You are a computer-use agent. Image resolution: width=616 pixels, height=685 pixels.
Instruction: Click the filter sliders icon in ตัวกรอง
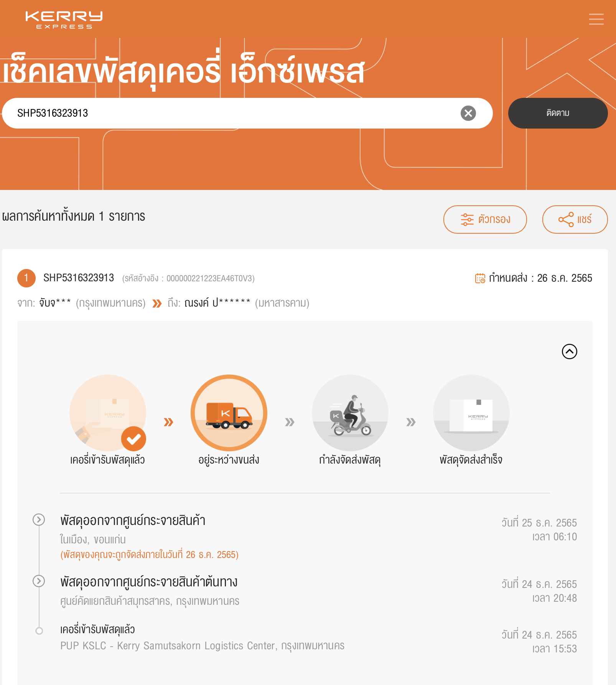point(467,220)
